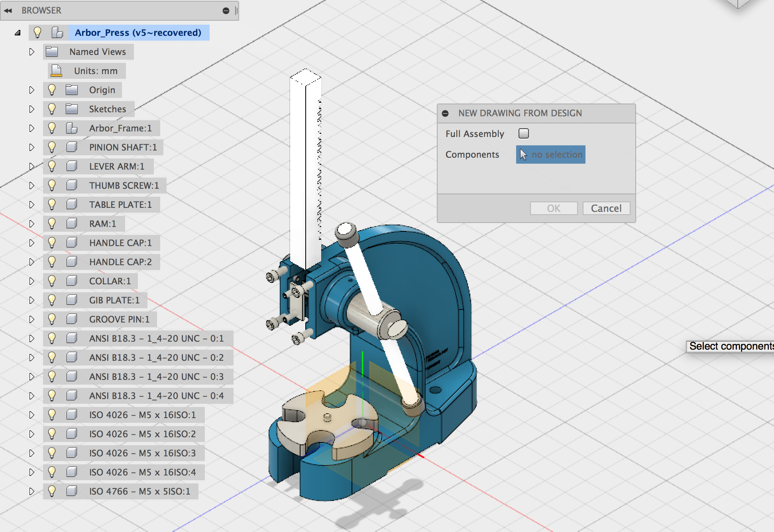Expand the RAM:1 node
This screenshot has height=532, width=774.
(31, 224)
